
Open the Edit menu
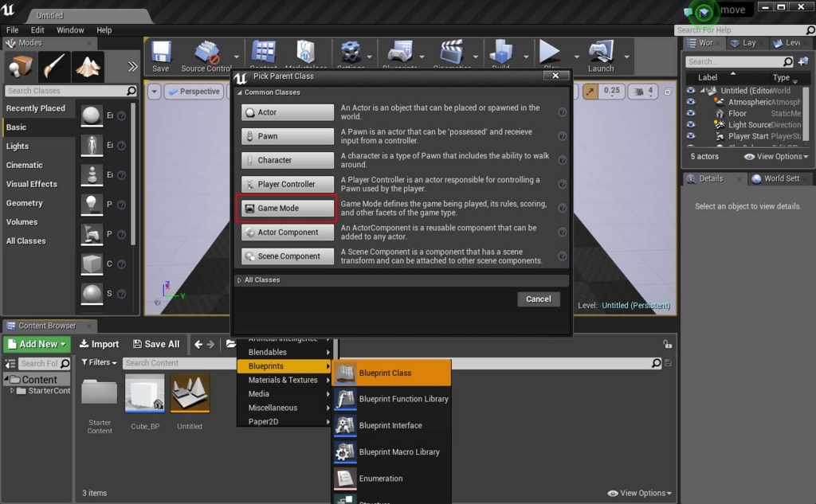(37, 30)
